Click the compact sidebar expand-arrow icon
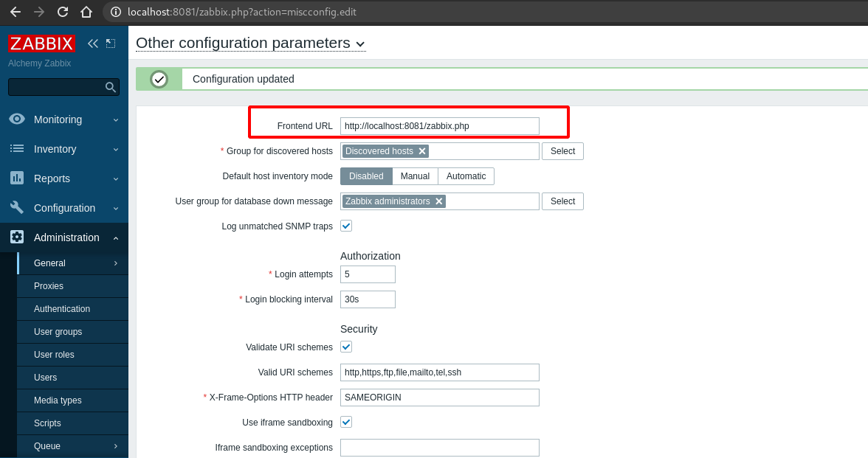The width and height of the screenshot is (868, 458). [x=111, y=43]
